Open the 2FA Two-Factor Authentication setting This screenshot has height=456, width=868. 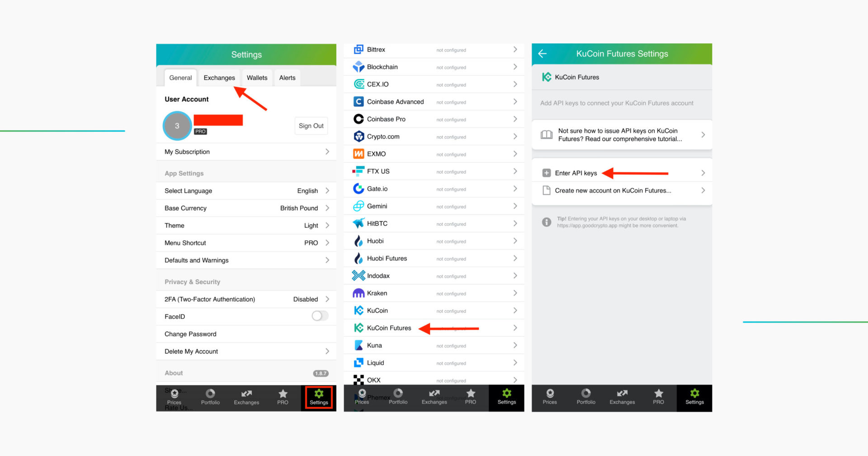click(246, 299)
